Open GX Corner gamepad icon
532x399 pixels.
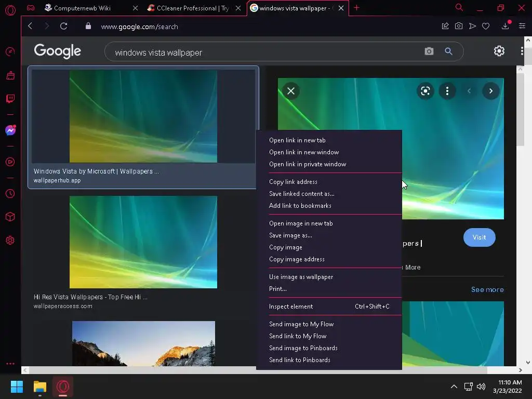pos(31,8)
